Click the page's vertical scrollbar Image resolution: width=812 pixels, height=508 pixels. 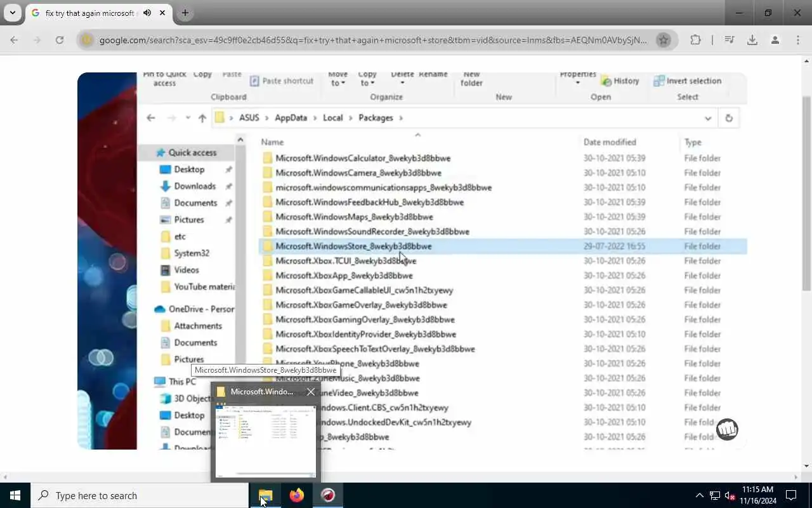click(x=806, y=194)
